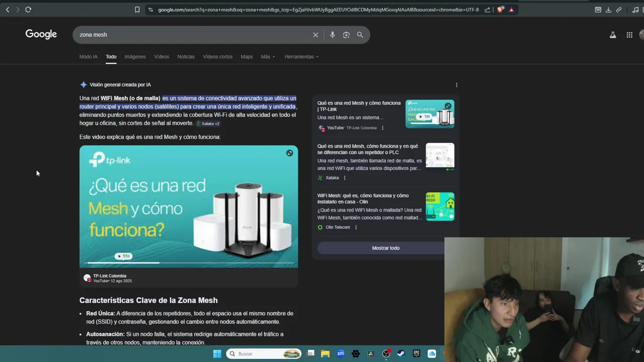Screen dimensions: 644x362
Task: Switch to the Videos tab
Action: pos(162,57)
